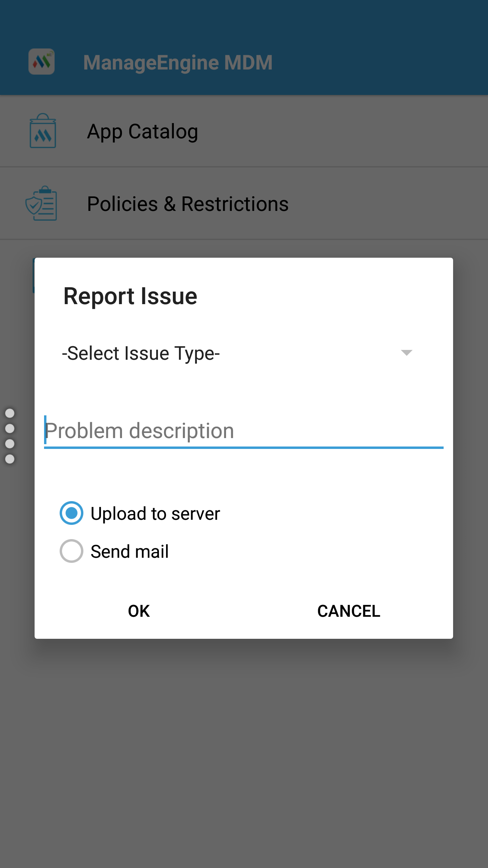Open the App Catalog menu entry

[x=244, y=131]
